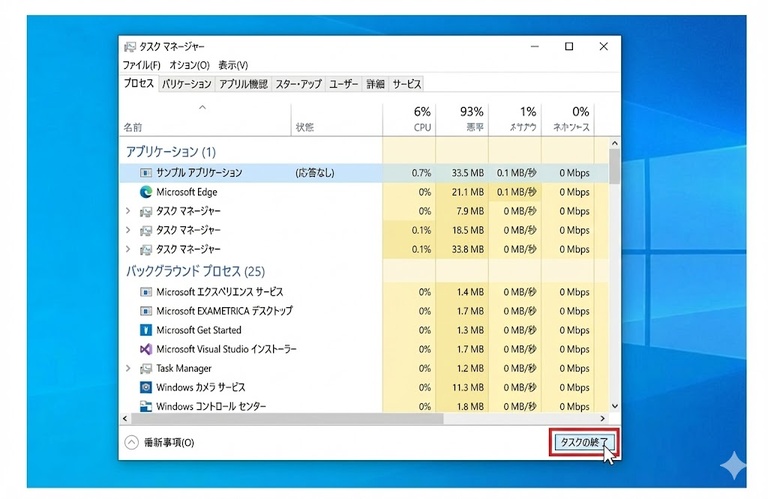Click the バックグラウンド プロセス (25) heading
Screen dimensions: 768x499
(195, 271)
